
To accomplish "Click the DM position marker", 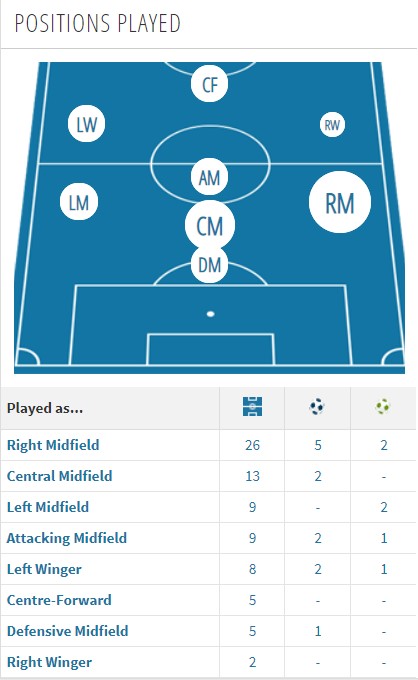I will (x=209, y=265).
